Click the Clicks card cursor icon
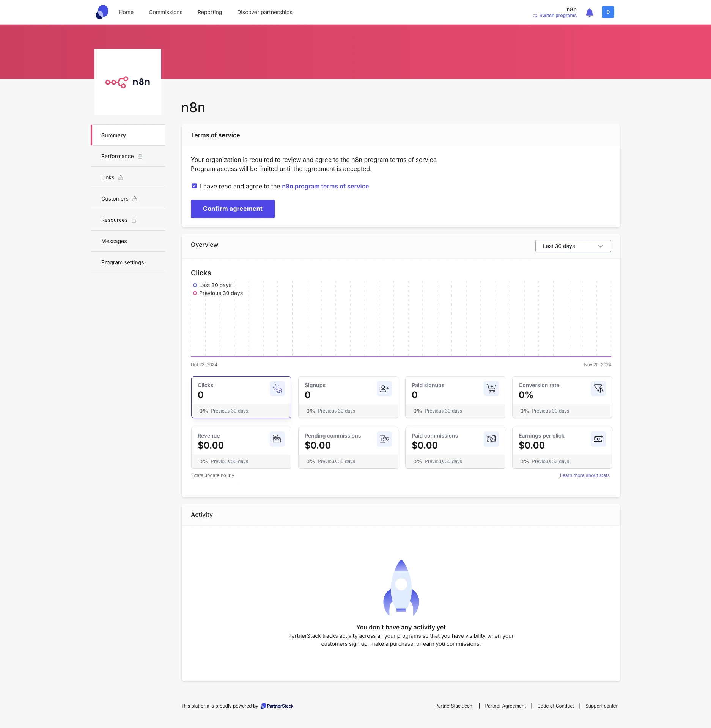Image resolution: width=711 pixels, height=728 pixels. point(277,389)
